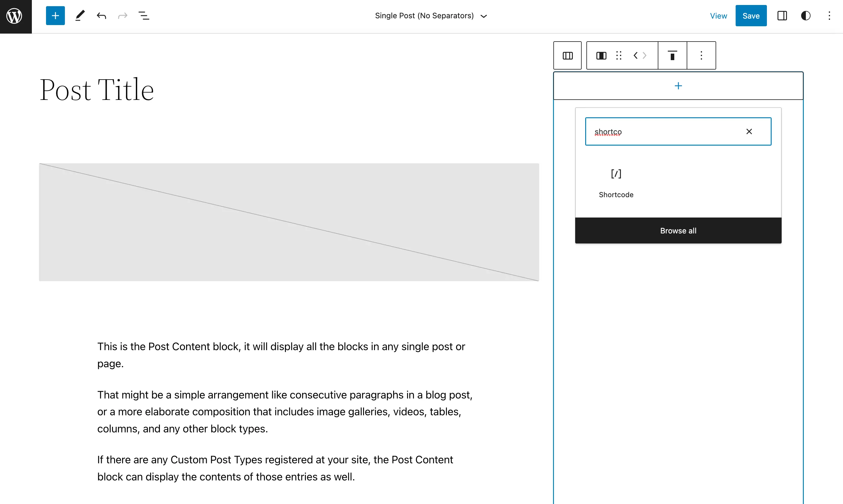The width and height of the screenshot is (843, 504).
Task: Open the List View (document lines) icon
Action: pyautogui.click(x=144, y=16)
